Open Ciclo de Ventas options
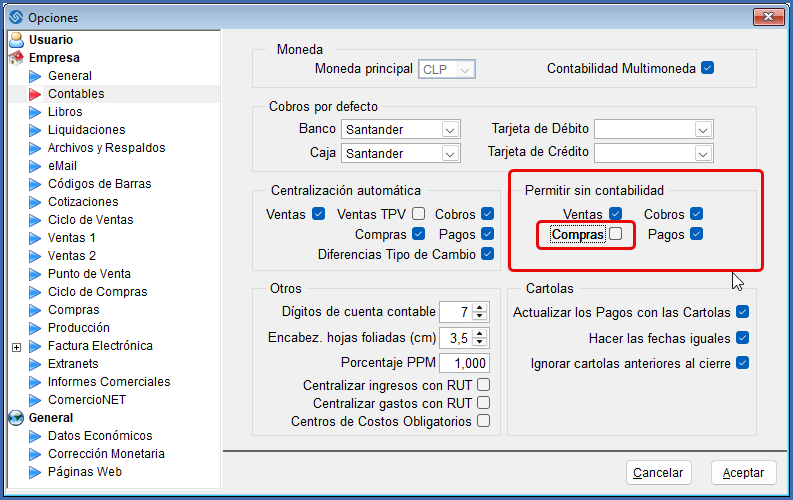The height and width of the screenshot is (500, 793). (91, 220)
